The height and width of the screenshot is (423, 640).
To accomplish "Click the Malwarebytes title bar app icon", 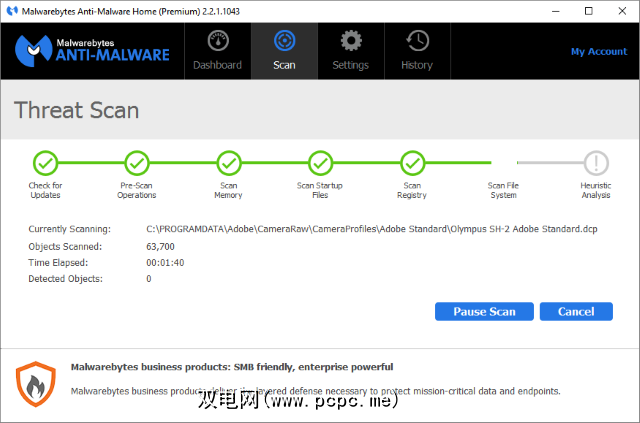I will point(12,11).
